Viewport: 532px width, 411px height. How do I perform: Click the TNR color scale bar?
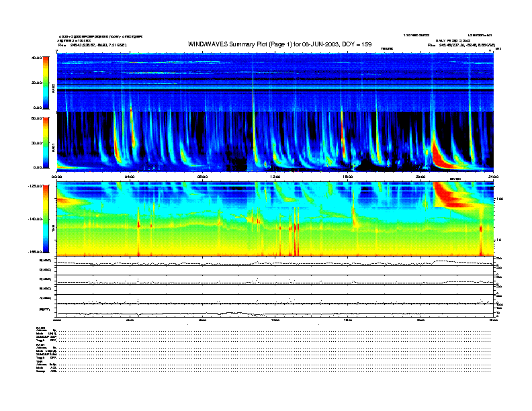pos(46,219)
